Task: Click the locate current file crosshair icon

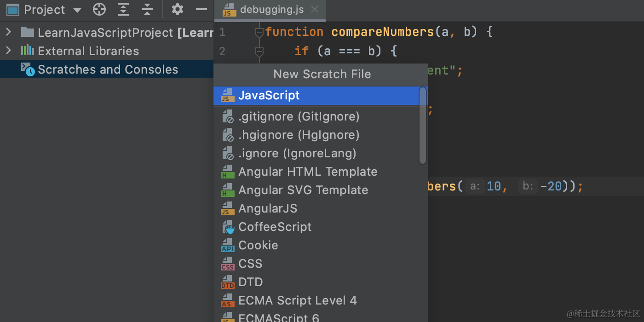Action: [99, 10]
